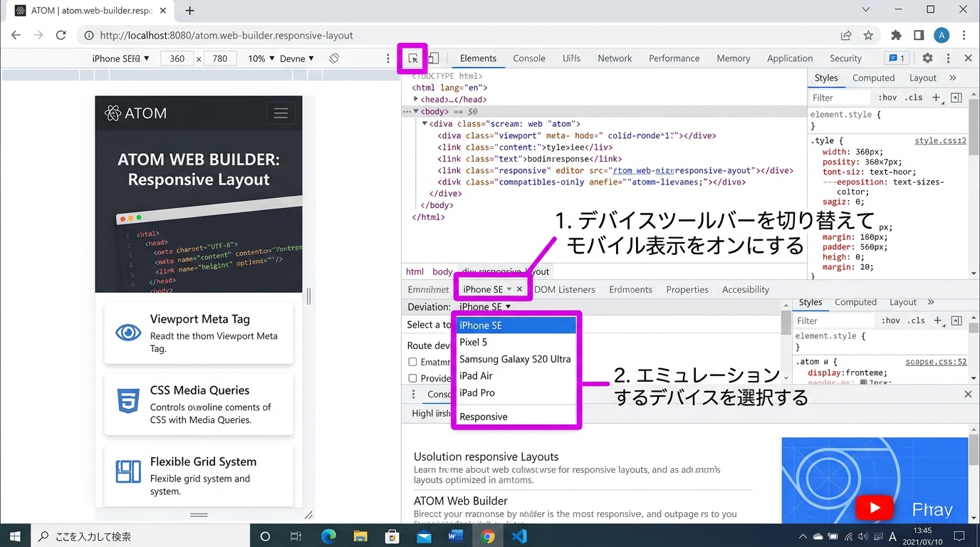Toggle the :hov element state button
The image size is (980, 547).
[887, 98]
